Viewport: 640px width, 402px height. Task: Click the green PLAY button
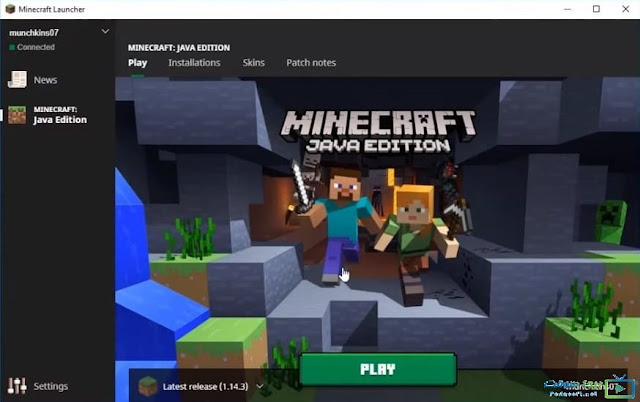pyautogui.click(x=378, y=369)
